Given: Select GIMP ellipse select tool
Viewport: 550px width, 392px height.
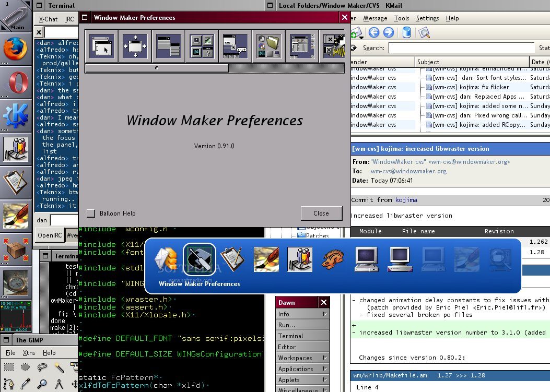Looking at the screenshot, I should click(25, 367).
